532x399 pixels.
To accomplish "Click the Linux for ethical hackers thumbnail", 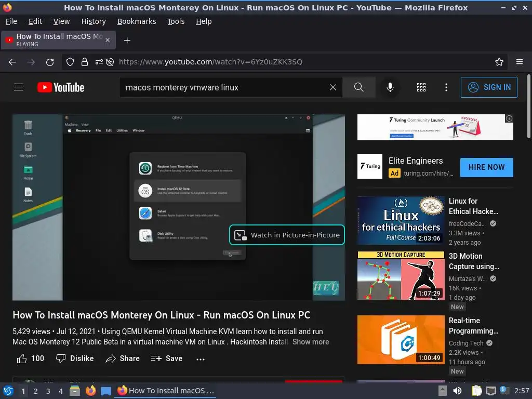I will 401,220.
